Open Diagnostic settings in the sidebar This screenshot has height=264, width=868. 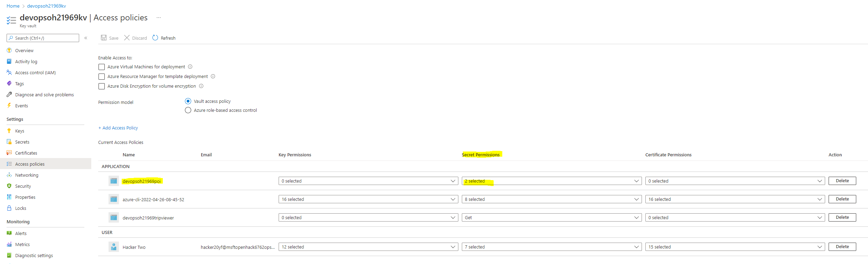(46, 255)
